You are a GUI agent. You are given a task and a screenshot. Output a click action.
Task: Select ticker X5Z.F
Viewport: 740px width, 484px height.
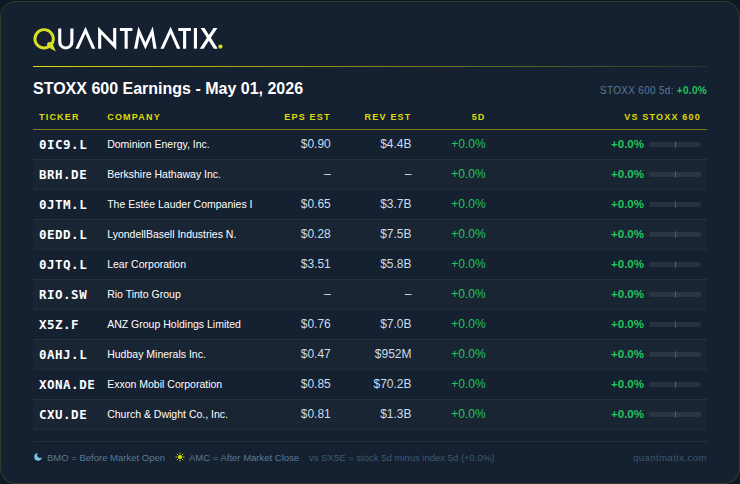click(x=59, y=325)
